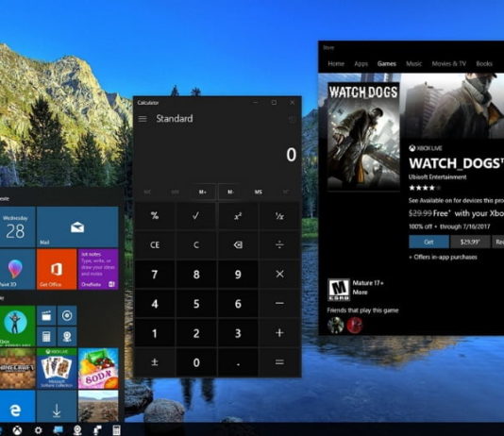Image resolution: width=504 pixels, height=436 pixels.
Task: Click the Watch Dogs box art image
Action: coord(363,136)
